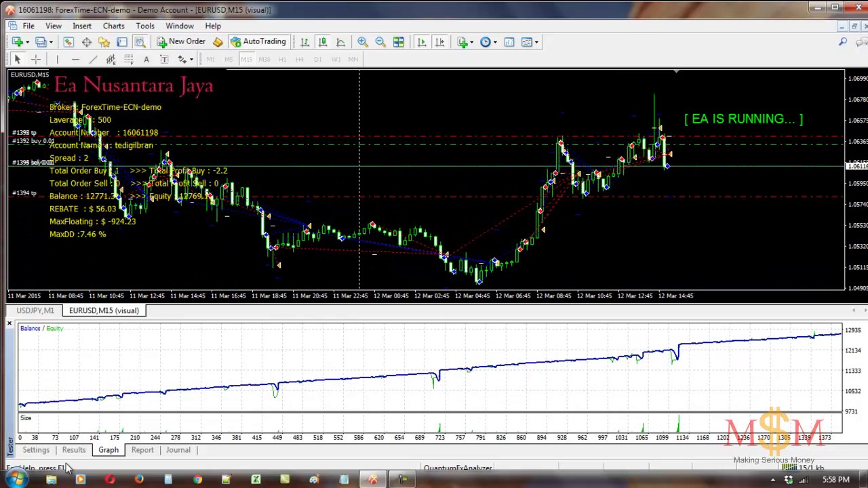
Task: Tile windows icon in toolbar
Action: 399,42
